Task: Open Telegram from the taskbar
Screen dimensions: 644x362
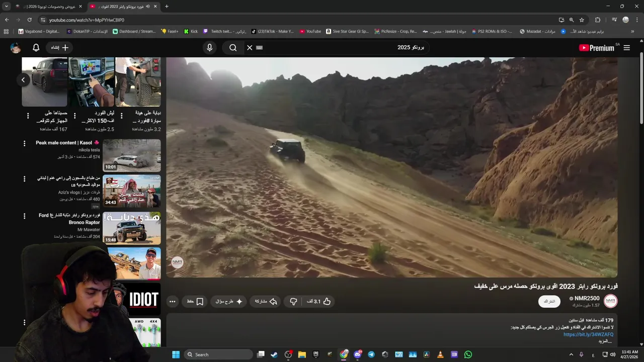Action: (x=371, y=354)
